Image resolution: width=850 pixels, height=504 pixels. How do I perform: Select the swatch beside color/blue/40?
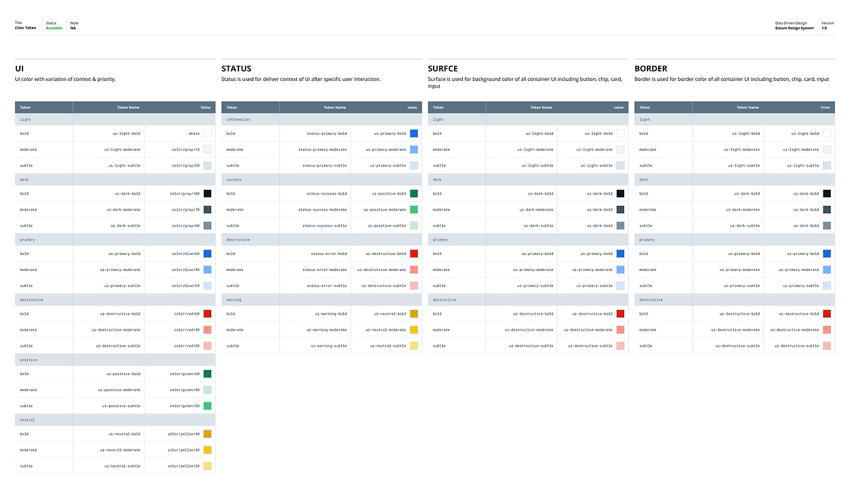pos(207,270)
